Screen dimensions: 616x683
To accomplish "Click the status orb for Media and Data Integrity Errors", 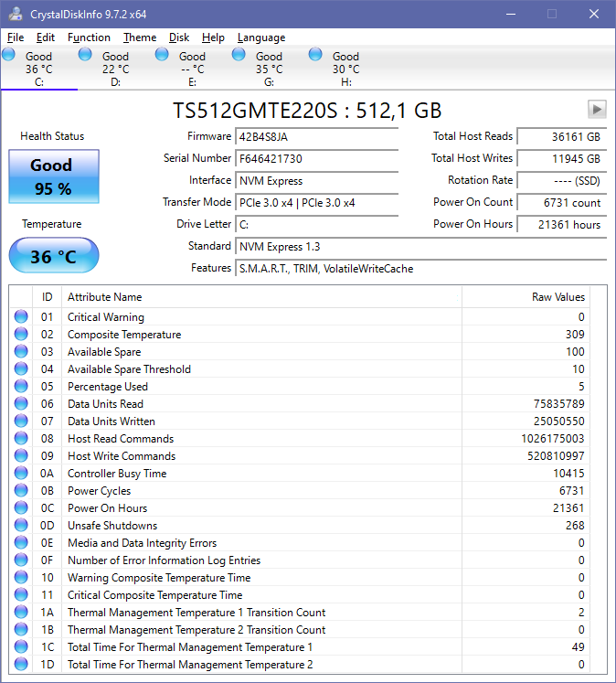I will (21, 543).
